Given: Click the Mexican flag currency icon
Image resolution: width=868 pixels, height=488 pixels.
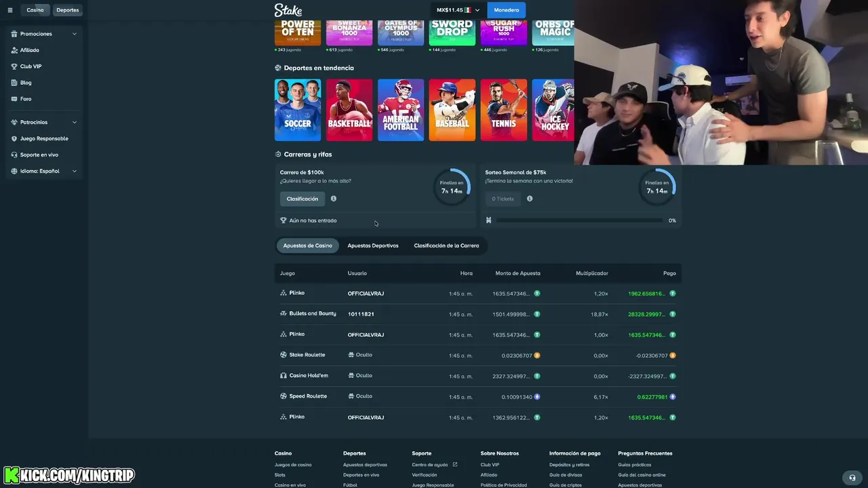Looking at the screenshot, I should 468,10.
